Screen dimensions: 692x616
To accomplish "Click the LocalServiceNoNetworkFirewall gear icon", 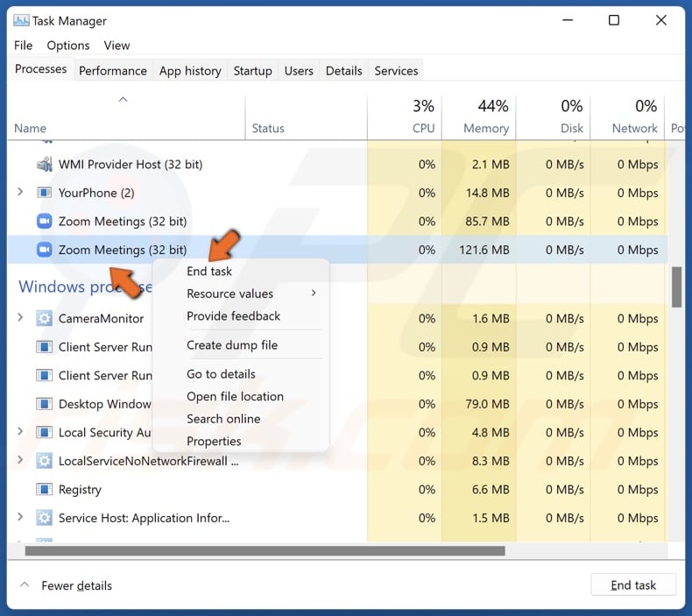I will click(44, 461).
